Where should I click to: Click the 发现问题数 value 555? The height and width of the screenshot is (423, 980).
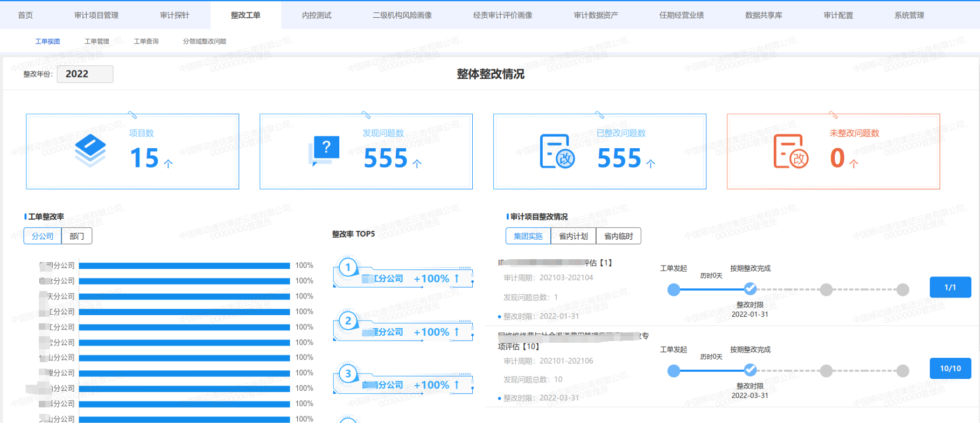click(386, 158)
